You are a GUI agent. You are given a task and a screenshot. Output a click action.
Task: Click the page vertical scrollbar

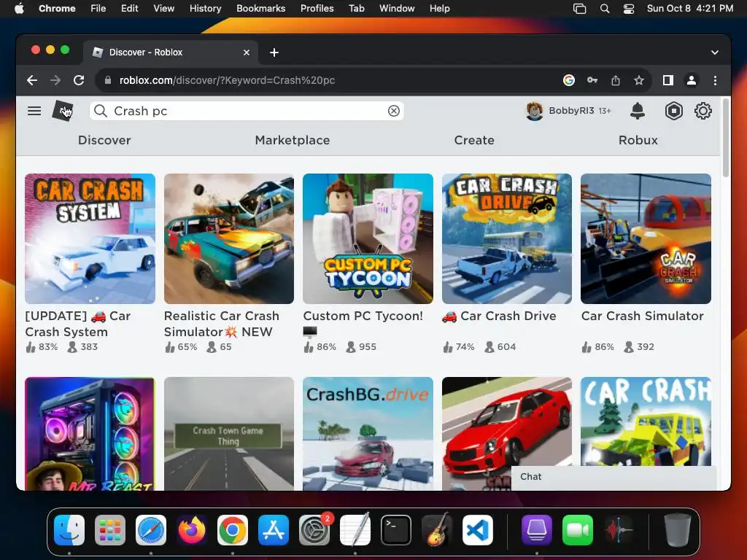(x=726, y=138)
